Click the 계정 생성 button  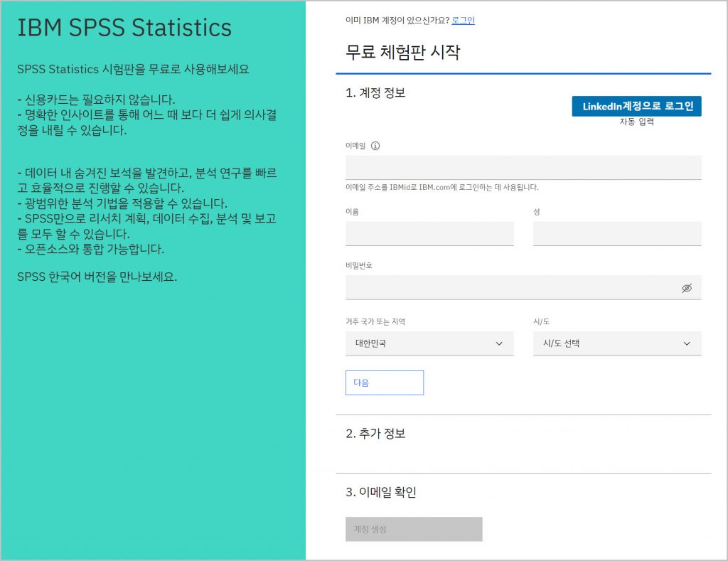click(414, 529)
